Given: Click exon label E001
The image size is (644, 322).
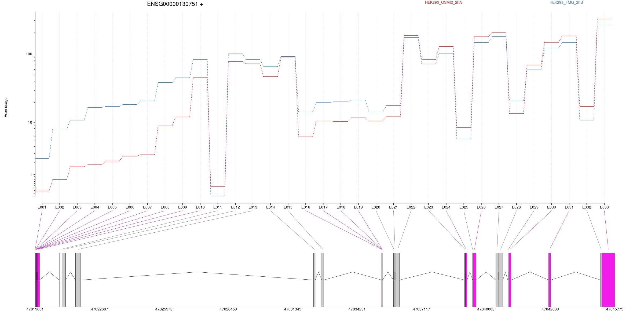Looking at the screenshot, I should (42, 207).
